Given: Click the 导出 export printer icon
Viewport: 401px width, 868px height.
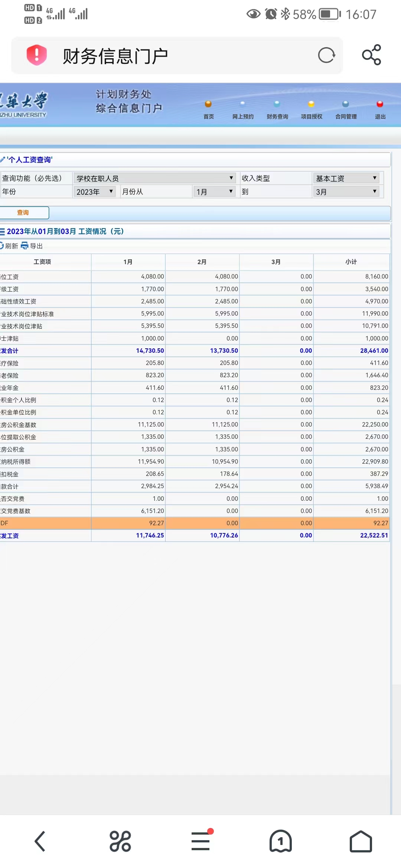Looking at the screenshot, I should click(25, 246).
